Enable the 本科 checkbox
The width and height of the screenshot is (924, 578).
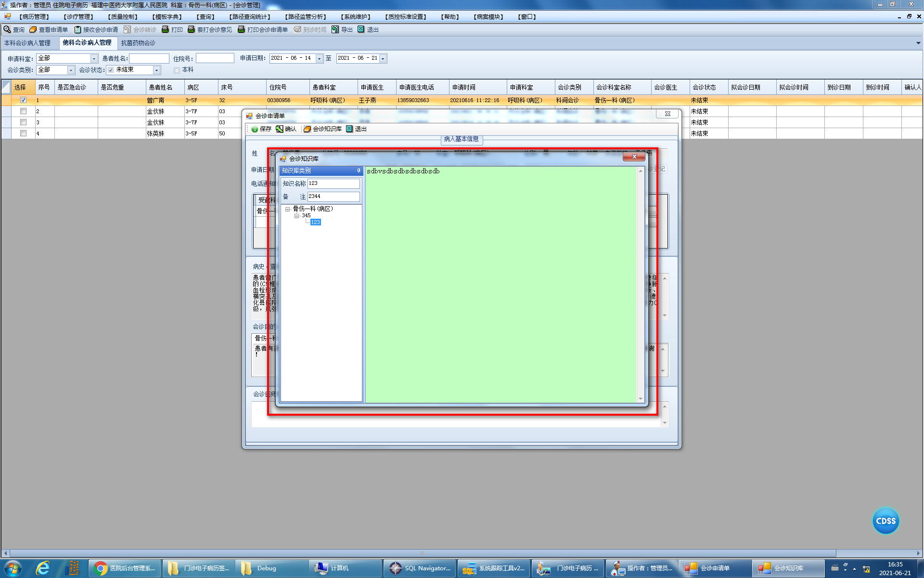(x=177, y=70)
